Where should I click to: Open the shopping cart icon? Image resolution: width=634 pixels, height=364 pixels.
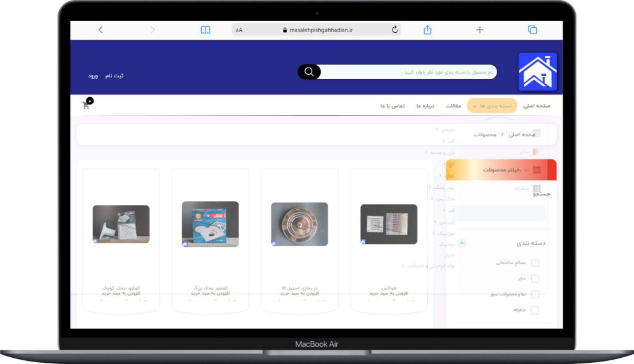87,105
